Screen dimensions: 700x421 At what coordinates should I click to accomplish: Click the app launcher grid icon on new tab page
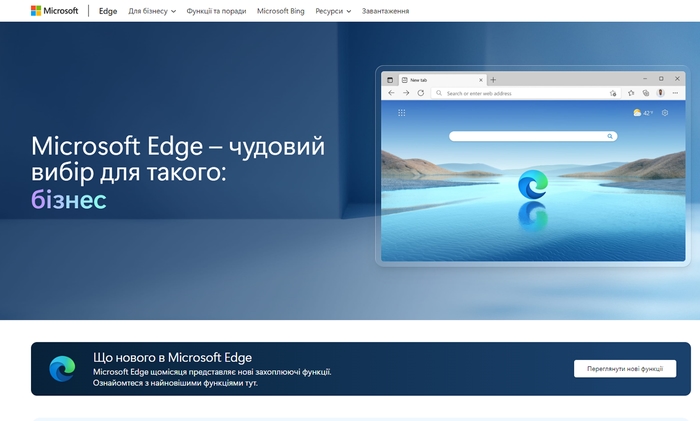pyautogui.click(x=402, y=113)
